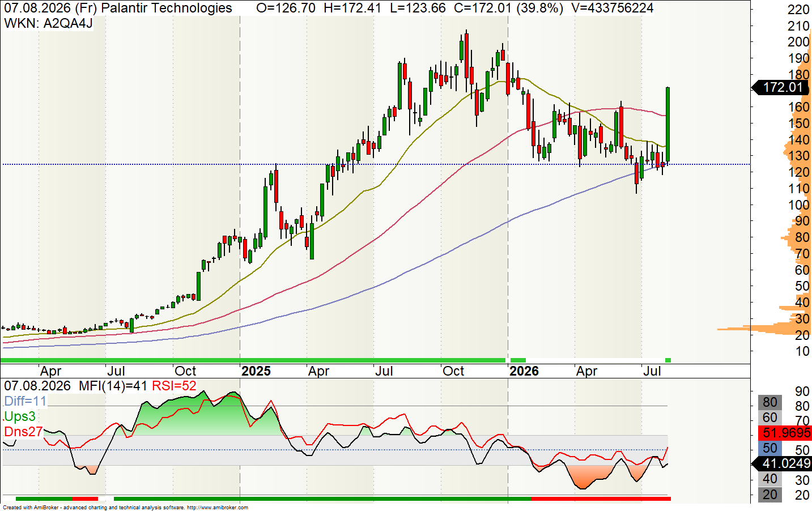Click the 'Apr' label following 2026
812x511 pixels.
pyautogui.click(x=586, y=371)
